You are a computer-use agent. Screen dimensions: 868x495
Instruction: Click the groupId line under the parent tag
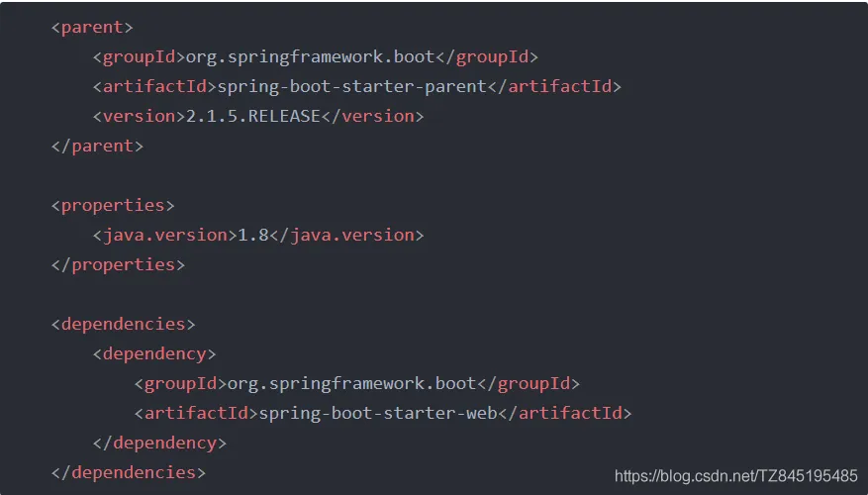pyautogui.click(x=316, y=57)
